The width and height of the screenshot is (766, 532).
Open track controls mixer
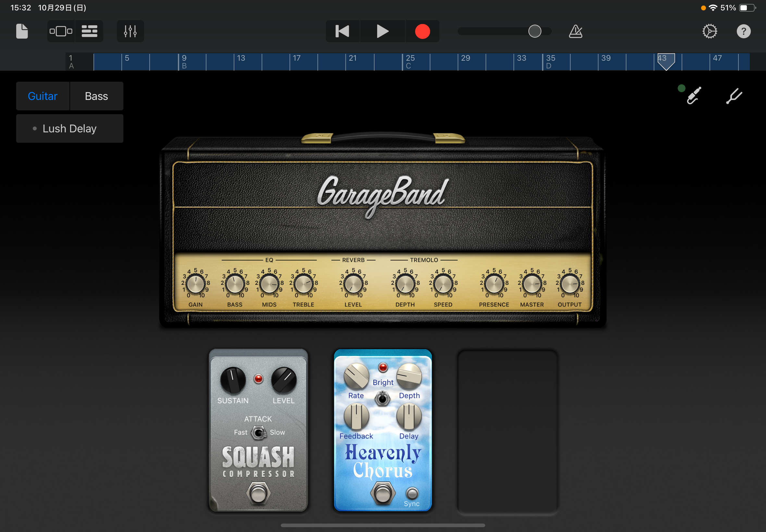tap(130, 31)
